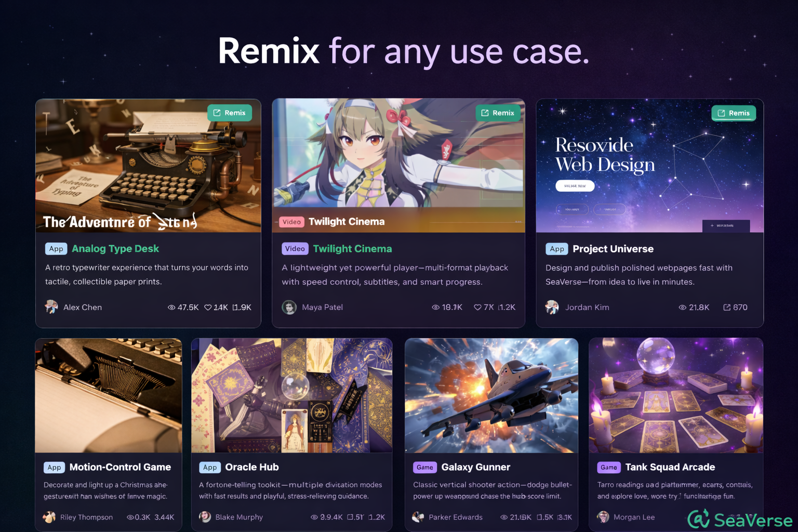Click the Video tag beside Twilight Cinema title
Viewport: 798px width, 532px height.
pyautogui.click(x=295, y=249)
